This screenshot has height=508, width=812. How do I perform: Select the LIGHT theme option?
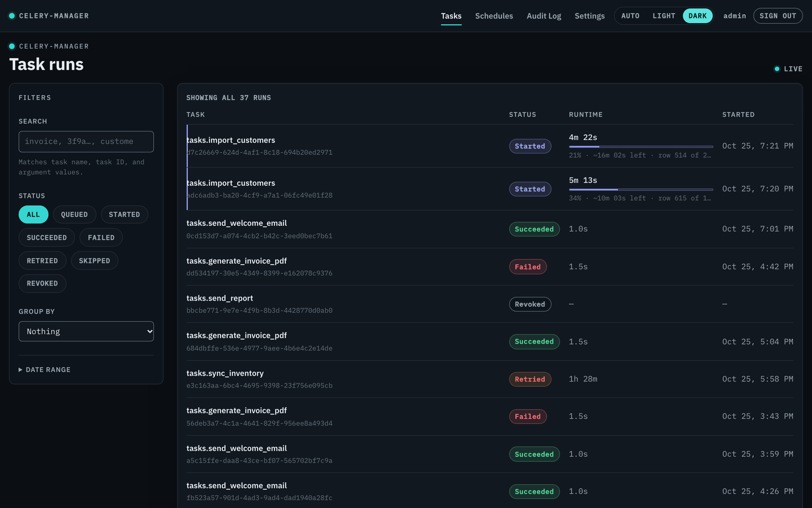(x=664, y=16)
